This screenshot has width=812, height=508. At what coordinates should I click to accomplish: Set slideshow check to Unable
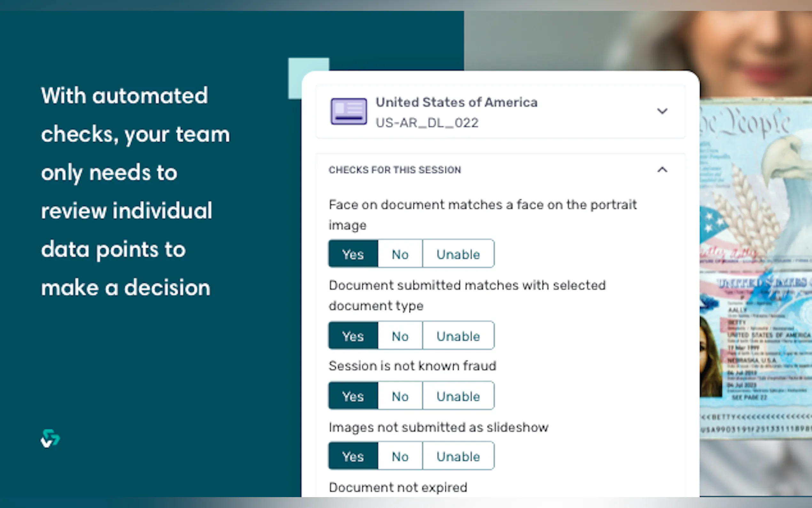(x=458, y=456)
